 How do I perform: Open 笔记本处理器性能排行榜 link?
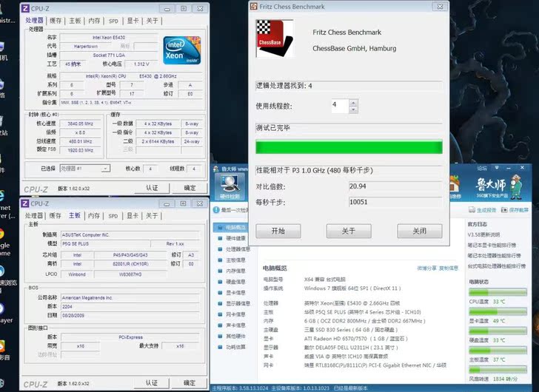click(495, 256)
